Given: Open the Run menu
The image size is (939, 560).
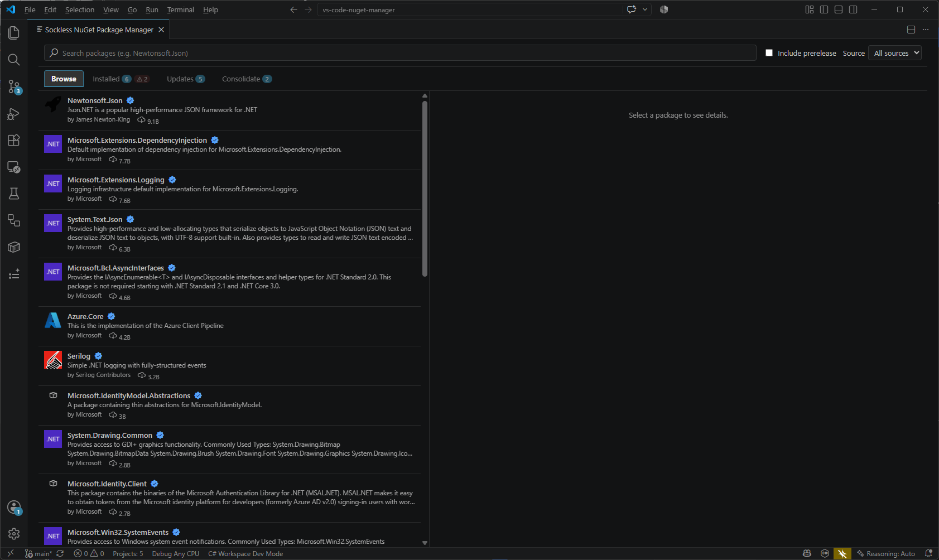Looking at the screenshot, I should pos(152,9).
